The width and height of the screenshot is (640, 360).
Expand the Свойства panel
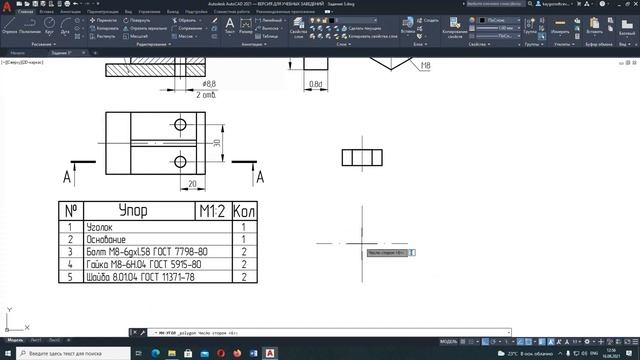pyautogui.click(x=479, y=44)
